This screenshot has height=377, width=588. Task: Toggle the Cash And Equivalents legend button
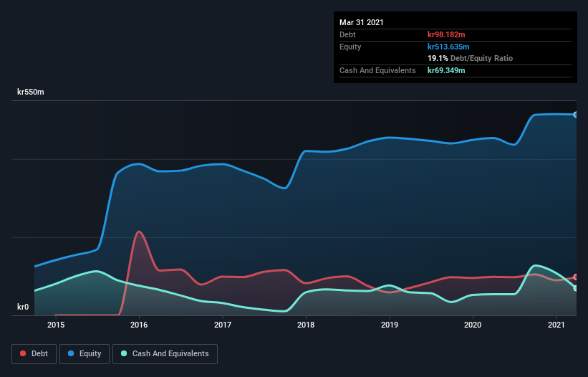click(x=165, y=354)
